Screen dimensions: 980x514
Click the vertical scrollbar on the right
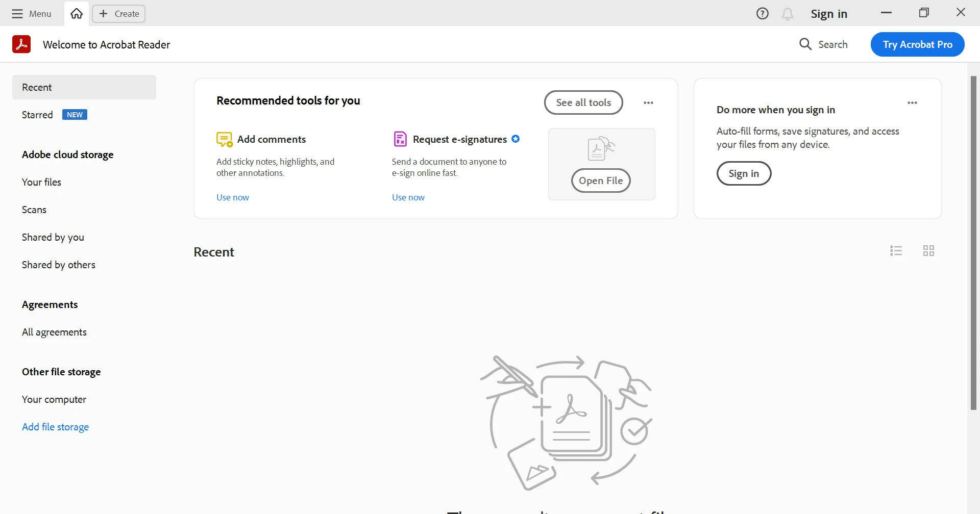(x=973, y=243)
